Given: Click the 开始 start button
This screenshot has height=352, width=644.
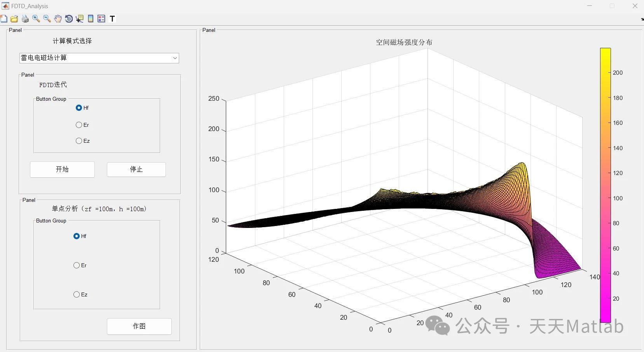Looking at the screenshot, I should coord(62,170).
